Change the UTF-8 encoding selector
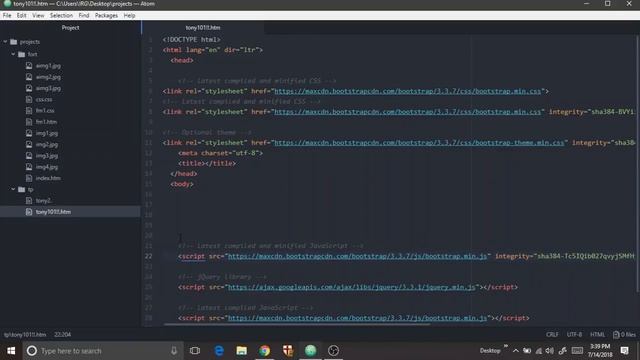640x360 pixels. click(x=574, y=335)
